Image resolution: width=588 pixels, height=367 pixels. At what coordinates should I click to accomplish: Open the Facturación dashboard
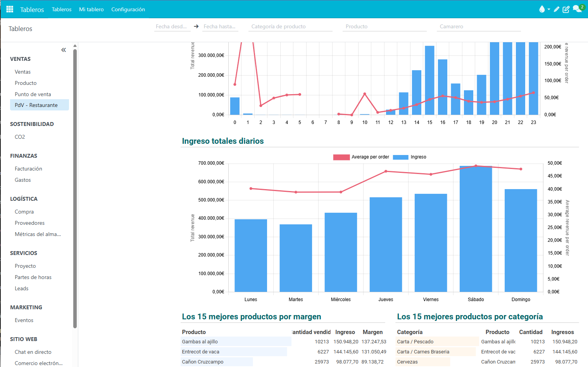pyautogui.click(x=40, y=169)
